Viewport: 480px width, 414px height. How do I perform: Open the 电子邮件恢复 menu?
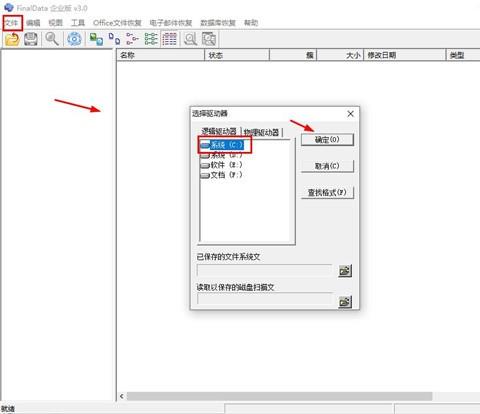pos(171,23)
